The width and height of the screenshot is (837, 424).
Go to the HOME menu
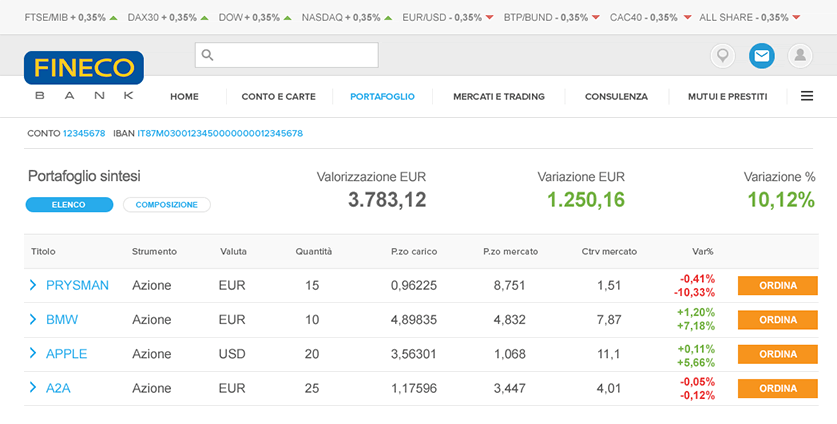(184, 97)
